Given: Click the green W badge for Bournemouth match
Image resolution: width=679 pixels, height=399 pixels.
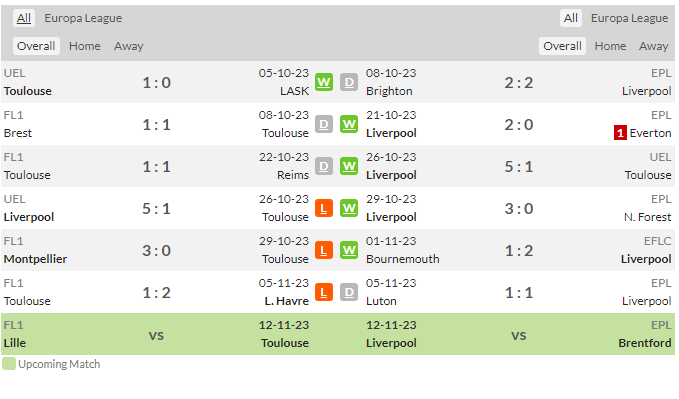Looking at the screenshot, I should click(349, 250).
